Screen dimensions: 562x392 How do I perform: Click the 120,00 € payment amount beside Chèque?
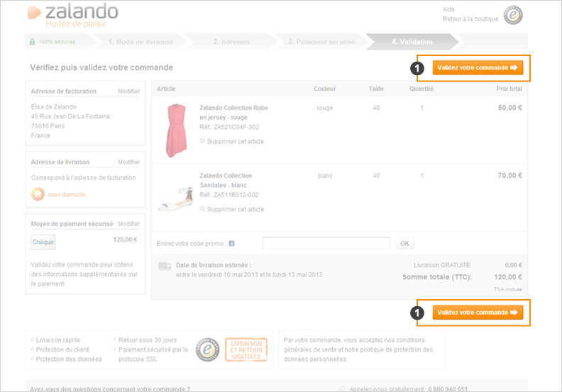(126, 240)
